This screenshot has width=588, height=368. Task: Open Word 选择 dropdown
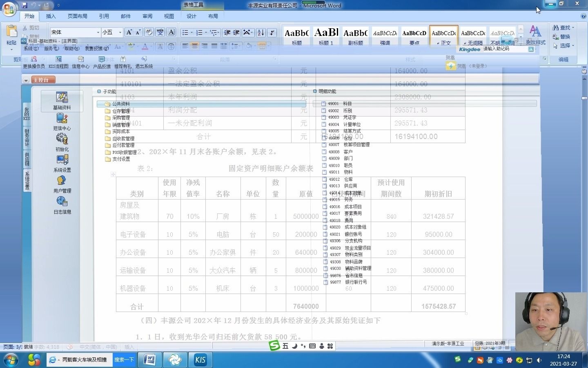pos(563,45)
